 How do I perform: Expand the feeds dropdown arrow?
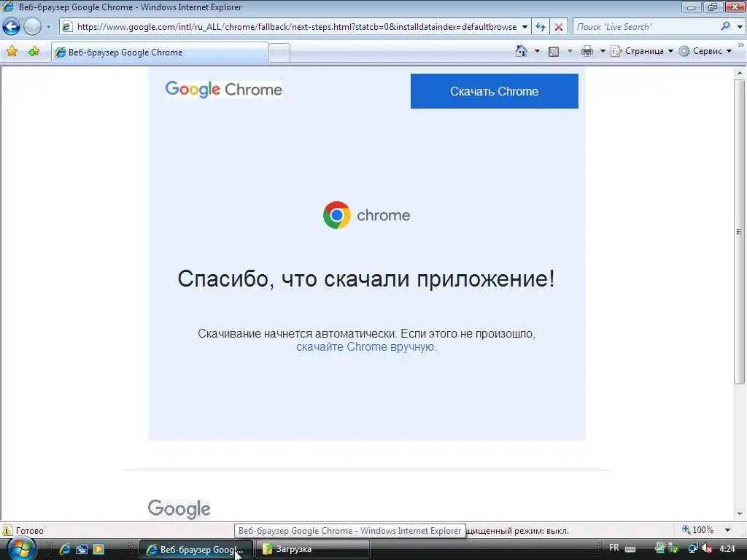click(x=570, y=51)
